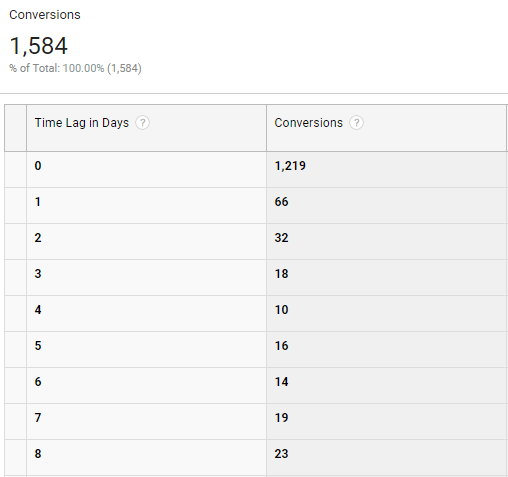Sort by Time Lag in Days header

tap(82, 123)
